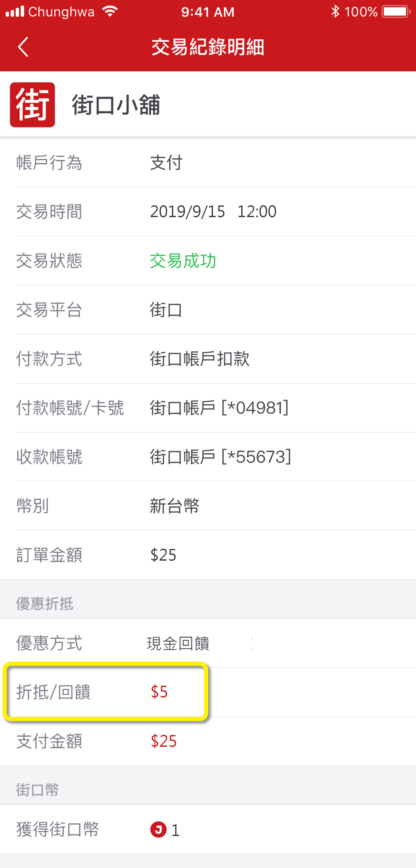
Task: Tap the payee account 街口帳戶 [*55673]
Action: (x=220, y=457)
